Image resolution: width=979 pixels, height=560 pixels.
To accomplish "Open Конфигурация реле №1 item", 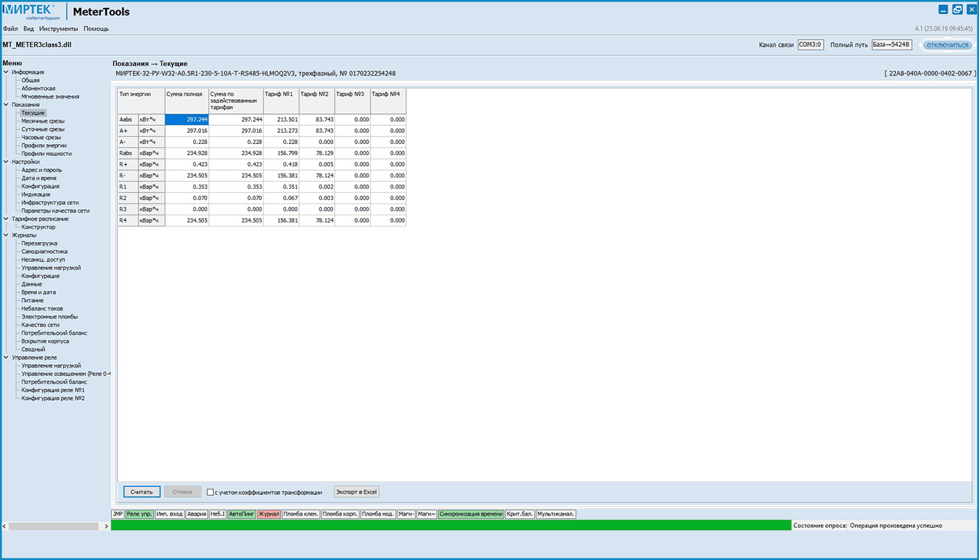I will [x=53, y=390].
